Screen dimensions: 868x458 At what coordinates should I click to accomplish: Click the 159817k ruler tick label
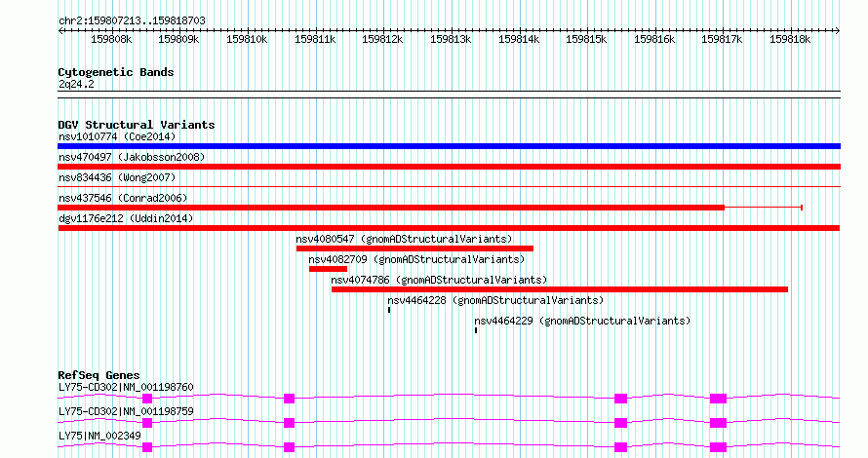tap(722, 40)
